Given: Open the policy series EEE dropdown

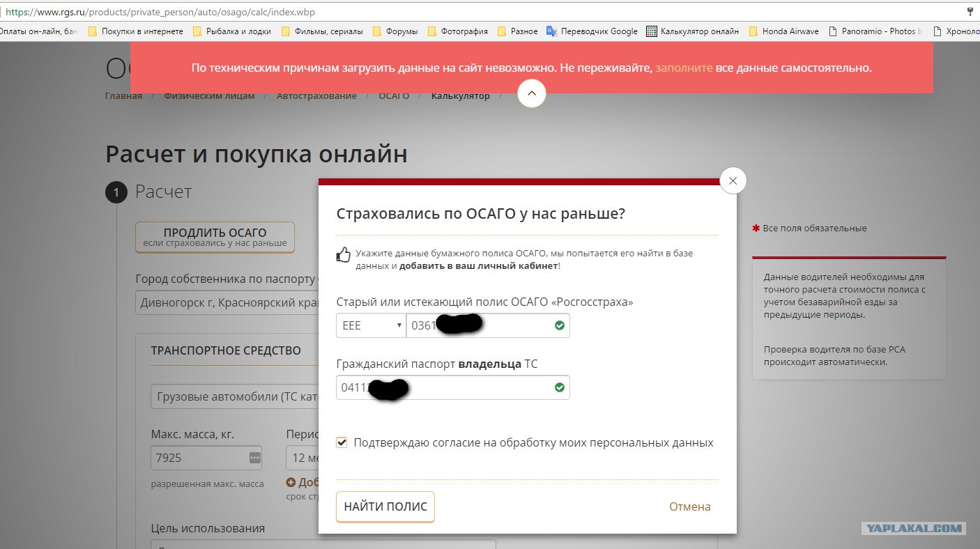Looking at the screenshot, I should coord(371,325).
